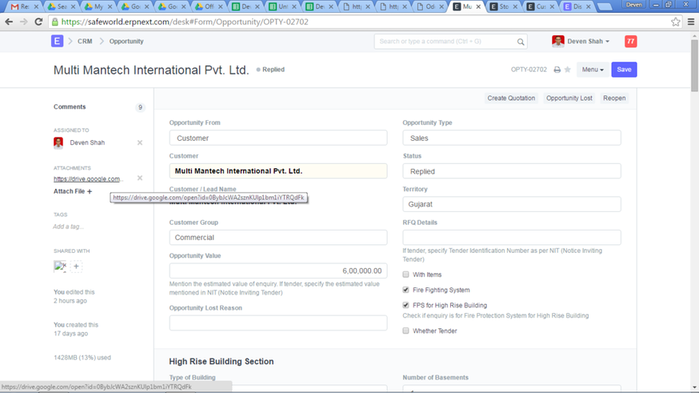
Task: Open the Opportunity From select field
Action: click(x=278, y=138)
